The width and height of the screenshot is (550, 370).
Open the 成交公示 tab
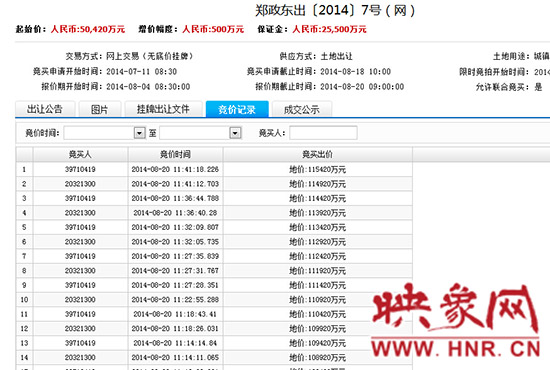point(302,109)
